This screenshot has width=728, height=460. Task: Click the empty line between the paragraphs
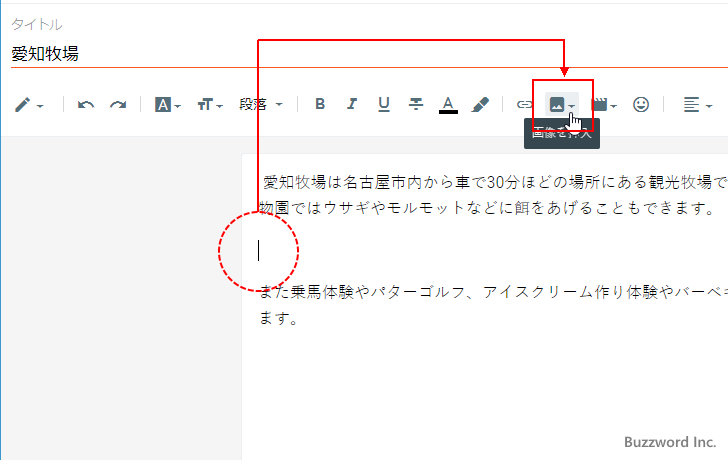(493, 251)
